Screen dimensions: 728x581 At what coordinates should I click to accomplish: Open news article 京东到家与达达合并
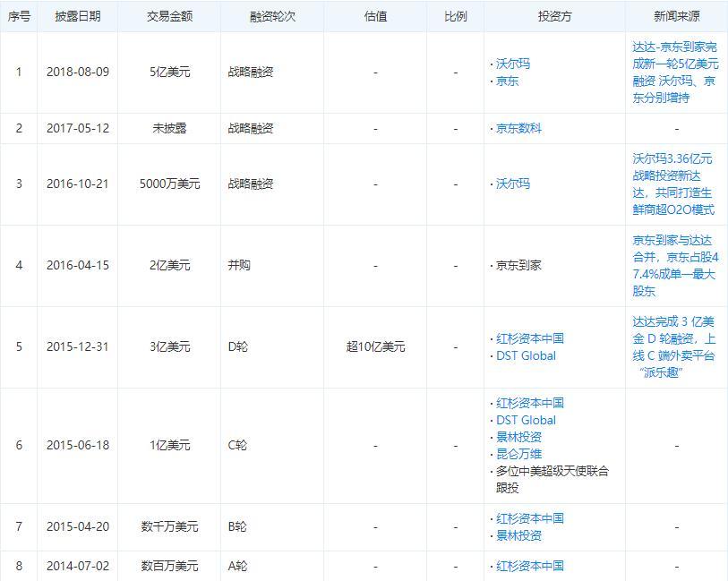tap(675, 266)
